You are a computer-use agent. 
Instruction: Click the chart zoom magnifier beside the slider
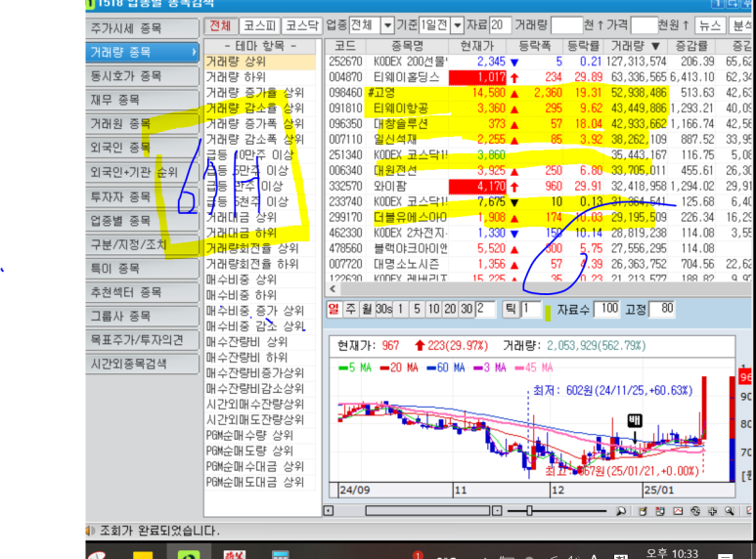pos(621,511)
